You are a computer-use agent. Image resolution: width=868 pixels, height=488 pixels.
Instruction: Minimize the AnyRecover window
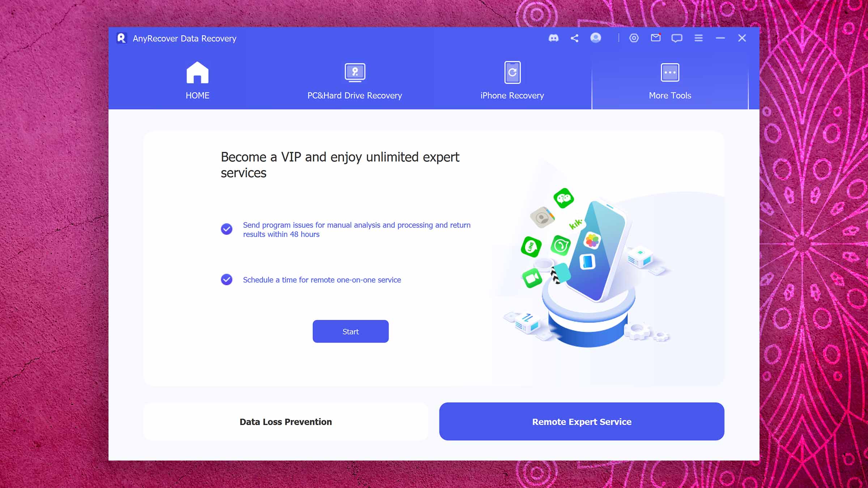(x=720, y=38)
